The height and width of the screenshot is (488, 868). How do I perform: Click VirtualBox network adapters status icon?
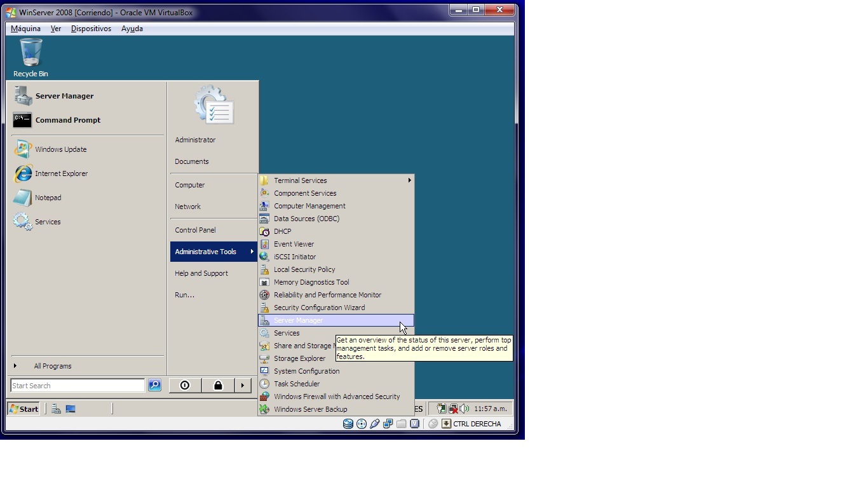tap(388, 424)
